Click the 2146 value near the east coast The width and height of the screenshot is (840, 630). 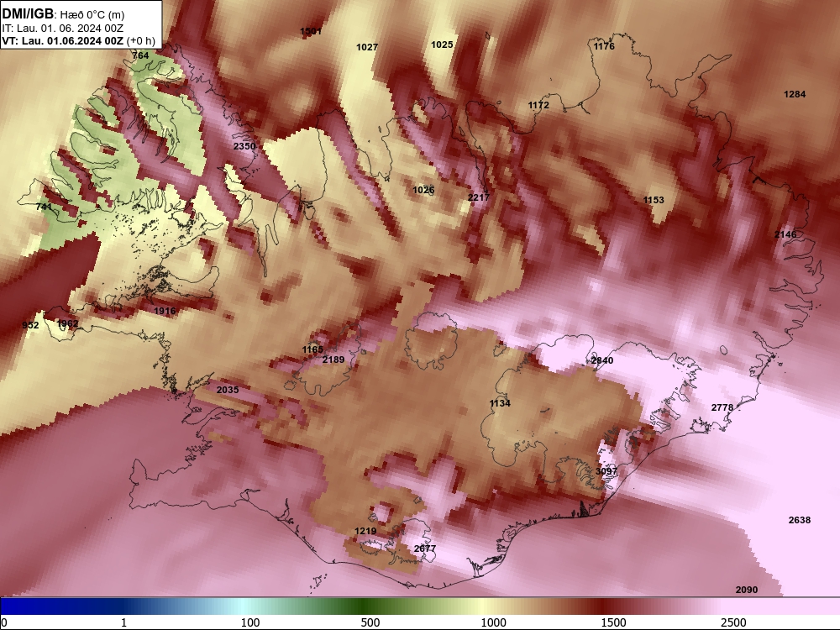coord(785,234)
